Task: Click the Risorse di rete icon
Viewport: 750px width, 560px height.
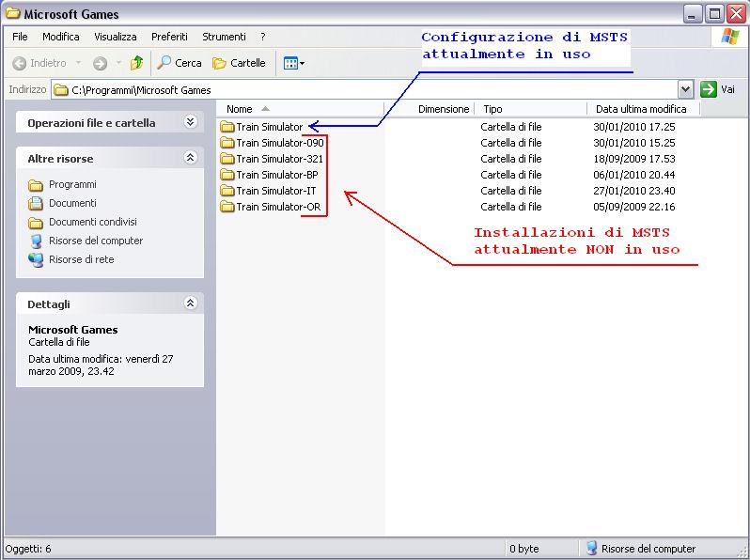Action: 36,259
